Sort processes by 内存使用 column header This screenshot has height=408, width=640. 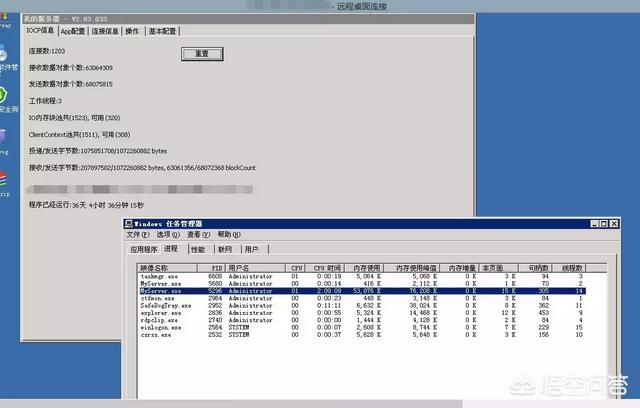[370, 268]
